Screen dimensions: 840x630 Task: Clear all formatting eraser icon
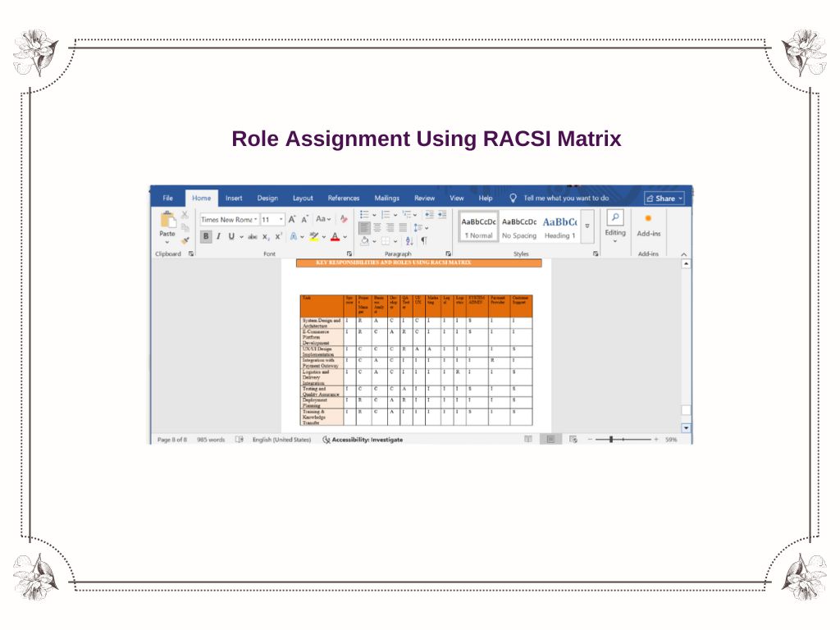coord(344,219)
